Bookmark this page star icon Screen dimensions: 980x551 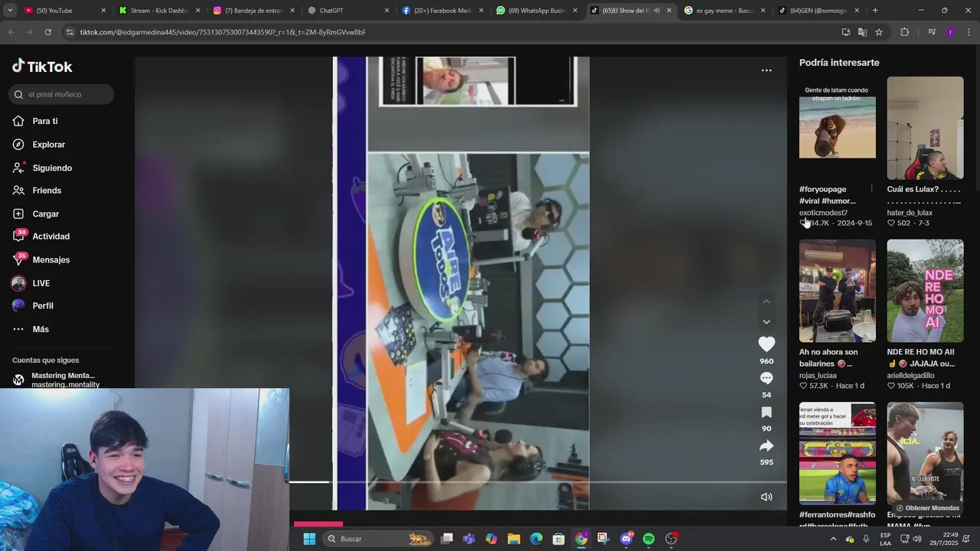[x=879, y=32]
